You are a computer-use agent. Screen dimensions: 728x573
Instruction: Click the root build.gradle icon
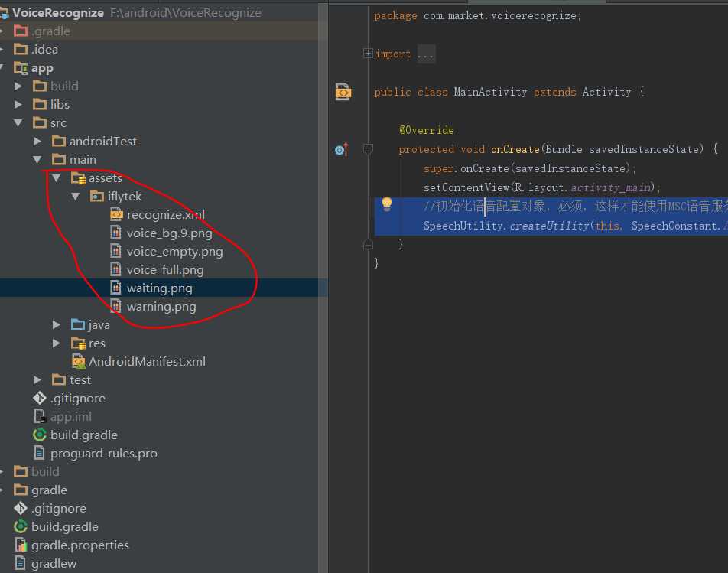[21, 526]
